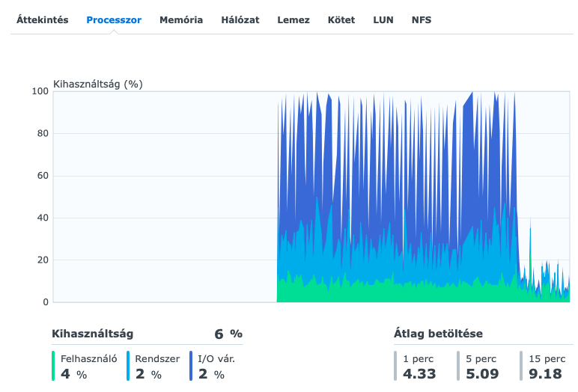Click the 60 label on the y-axis
Viewport: 578px width, 392px height.
pos(43,175)
